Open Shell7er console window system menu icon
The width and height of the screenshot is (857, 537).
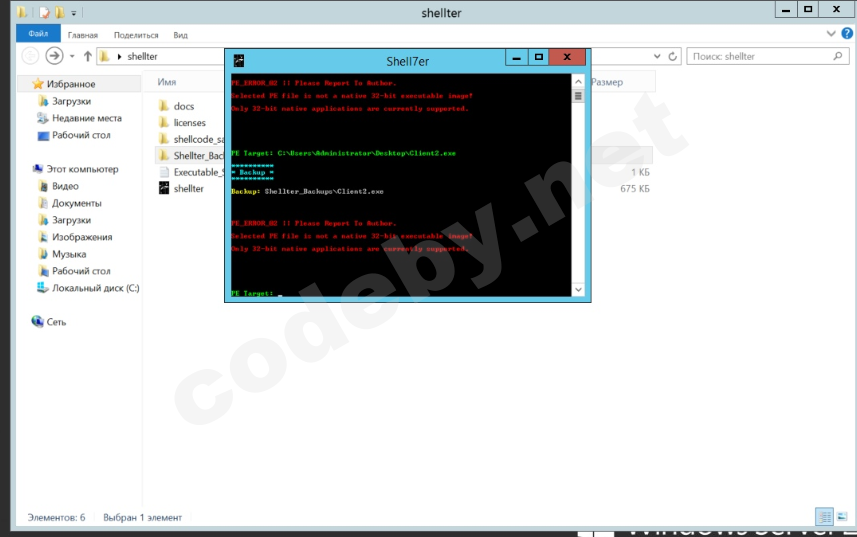[x=239, y=61]
